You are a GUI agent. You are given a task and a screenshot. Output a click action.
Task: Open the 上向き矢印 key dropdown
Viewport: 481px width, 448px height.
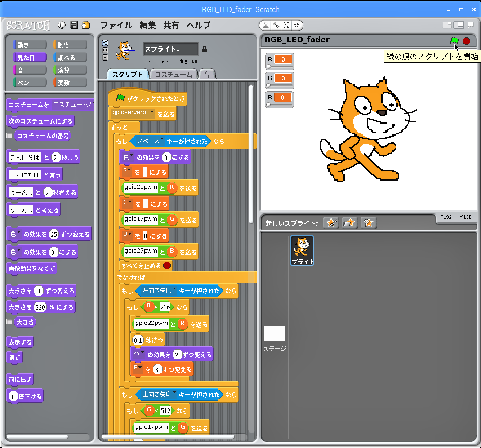click(x=174, y=393)
